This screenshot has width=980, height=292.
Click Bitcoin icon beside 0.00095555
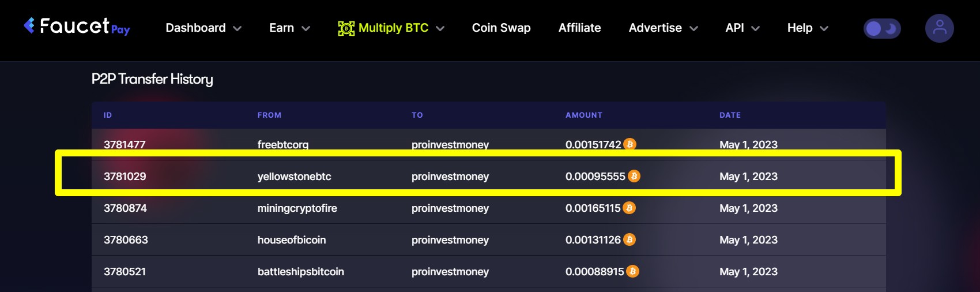634,176
